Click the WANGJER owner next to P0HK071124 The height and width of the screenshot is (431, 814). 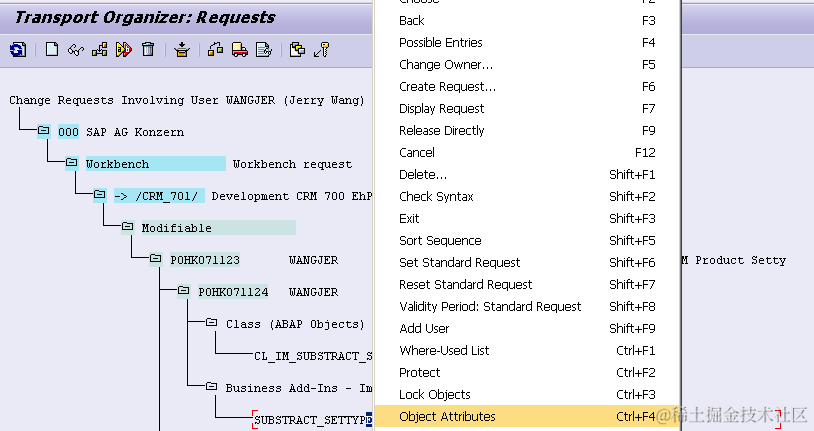click(x=314, y=292)
